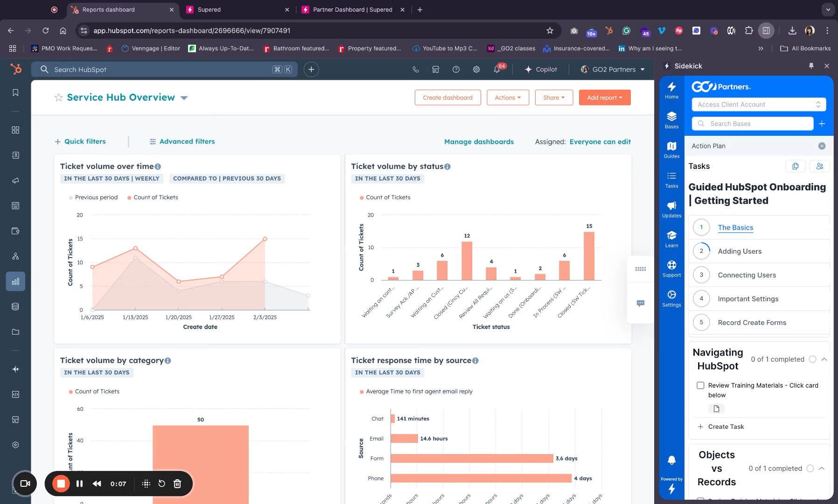Open Sidekick Settings gear in the rail
This screenshot has height=504, width=838.
(x=671, y=299)
